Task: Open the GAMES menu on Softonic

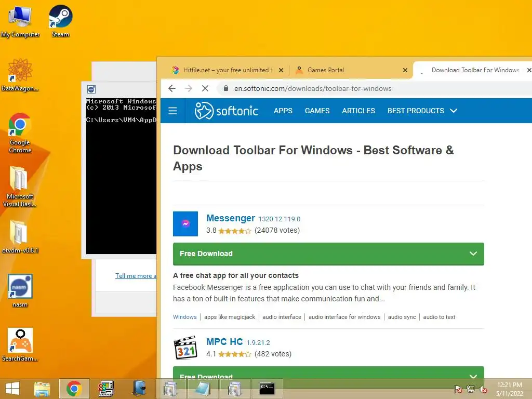Action: point(317,111)
